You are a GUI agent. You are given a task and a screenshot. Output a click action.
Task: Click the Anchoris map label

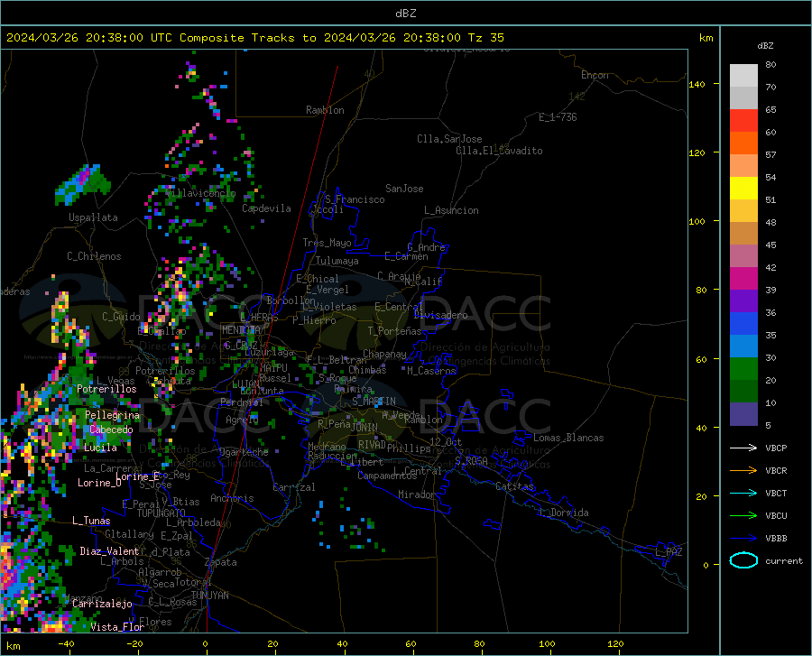[x=232, y=499]
